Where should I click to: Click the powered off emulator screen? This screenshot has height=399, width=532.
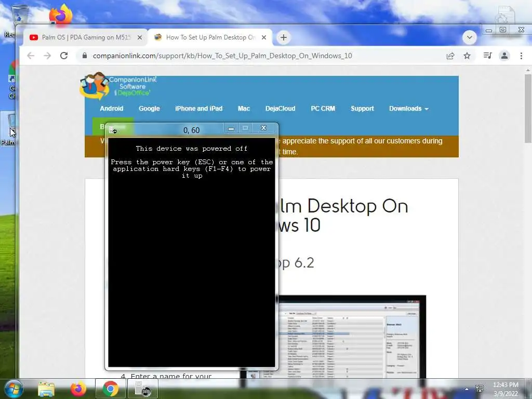pos(192,252)
